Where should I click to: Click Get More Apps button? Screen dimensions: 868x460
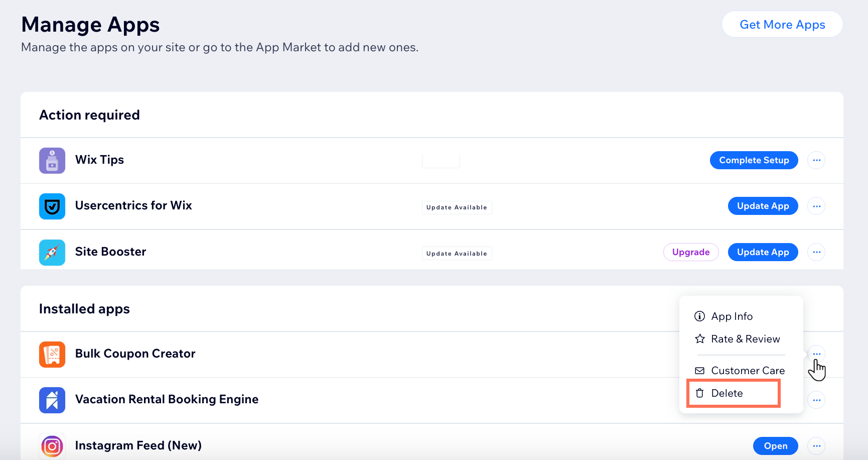(782, 25)
